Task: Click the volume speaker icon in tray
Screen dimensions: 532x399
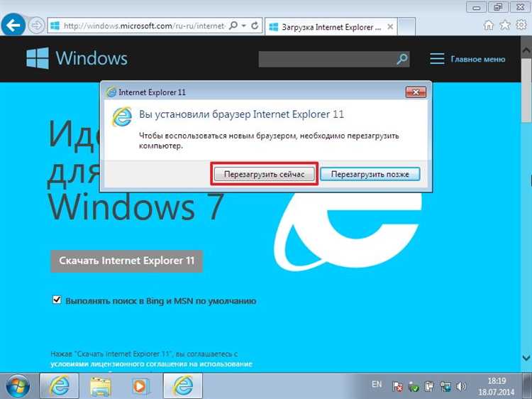Action: pyautogui.click(x=461, y=387)
